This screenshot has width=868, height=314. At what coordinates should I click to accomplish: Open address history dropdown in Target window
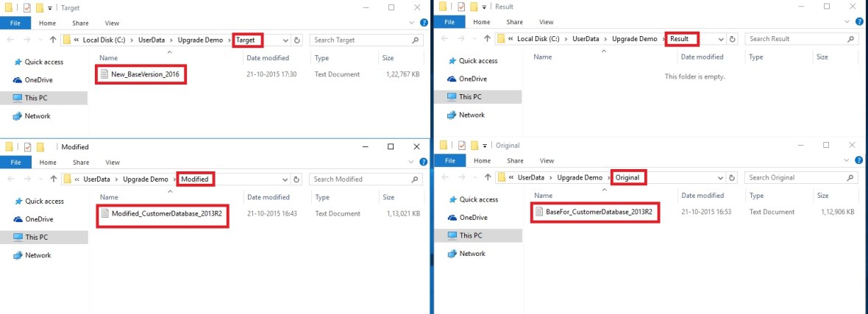(x=284, y=40)
